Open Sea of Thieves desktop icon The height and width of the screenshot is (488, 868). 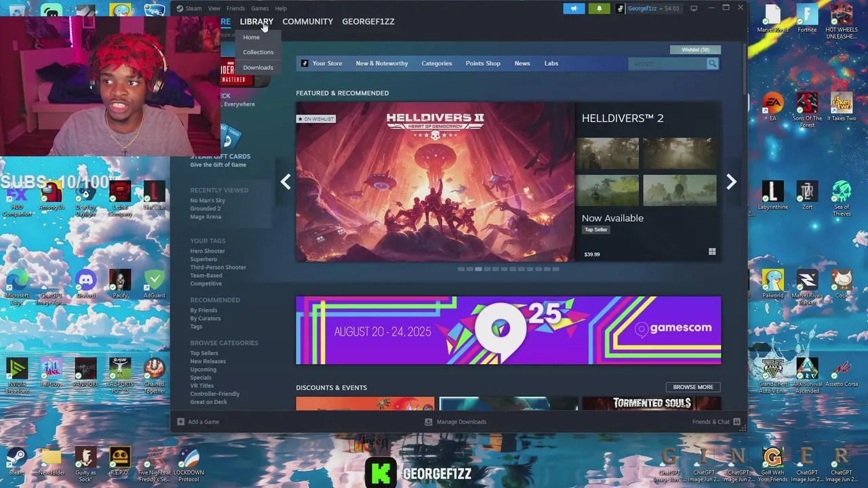pos(842,199)
